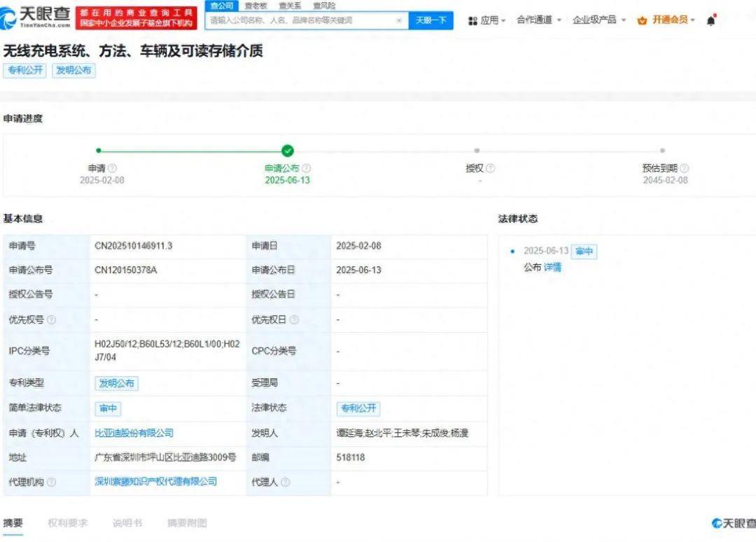756x542 pixels.
Task: Click the red banner next to the logo
Action: pos(136,18)
